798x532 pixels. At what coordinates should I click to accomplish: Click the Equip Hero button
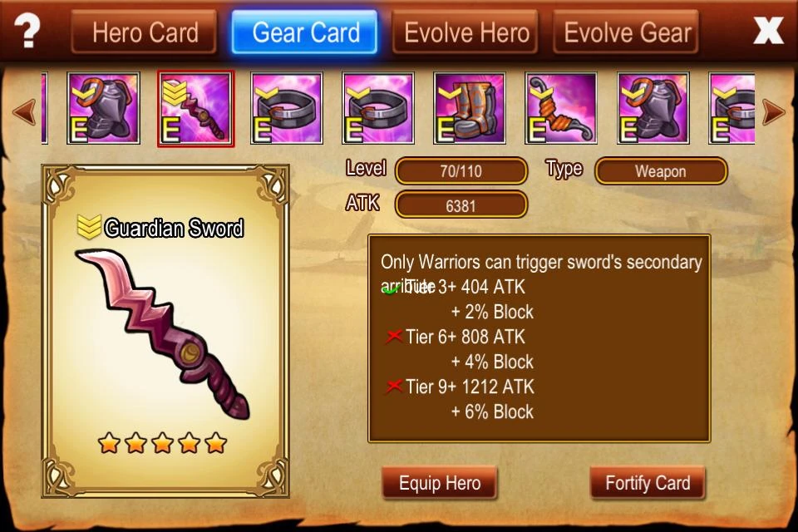tap(439, 482)
